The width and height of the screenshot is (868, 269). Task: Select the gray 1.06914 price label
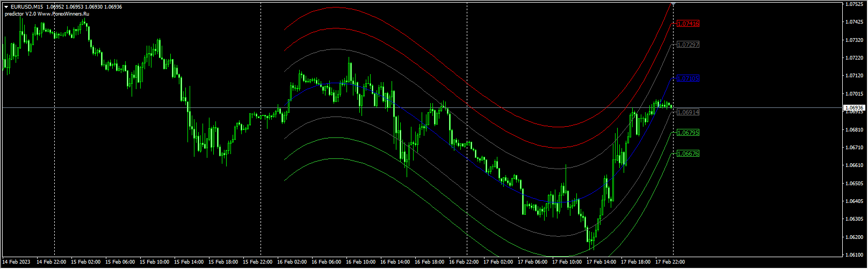(x=688, y=113)
